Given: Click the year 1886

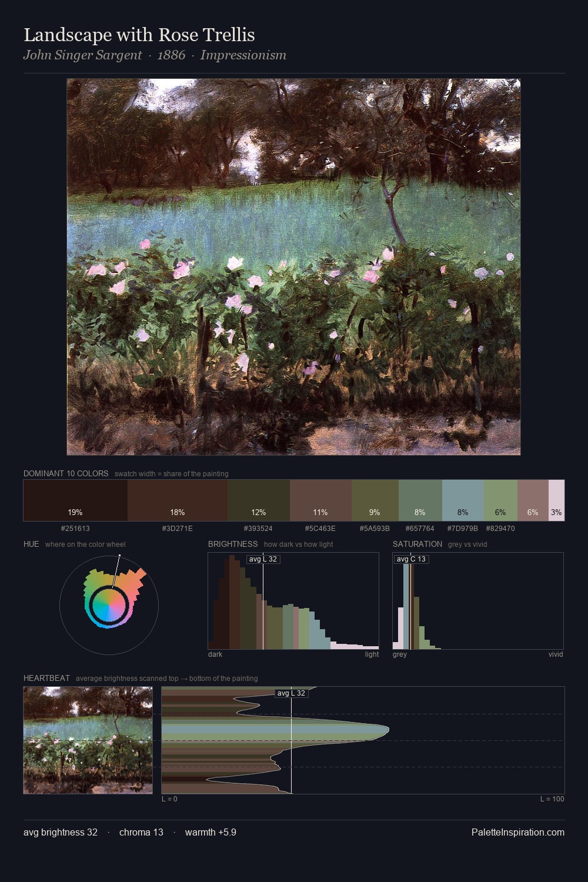Looking at the screenshot, I should [171, 55].
